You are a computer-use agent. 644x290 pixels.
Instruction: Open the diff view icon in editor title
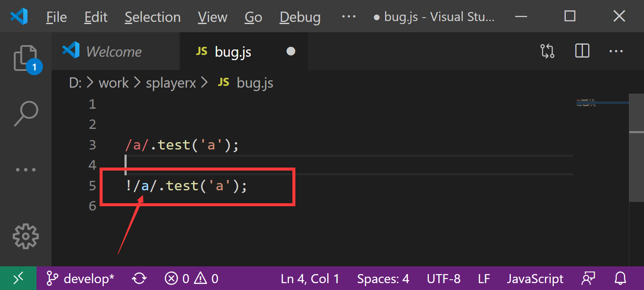(547, 51)
